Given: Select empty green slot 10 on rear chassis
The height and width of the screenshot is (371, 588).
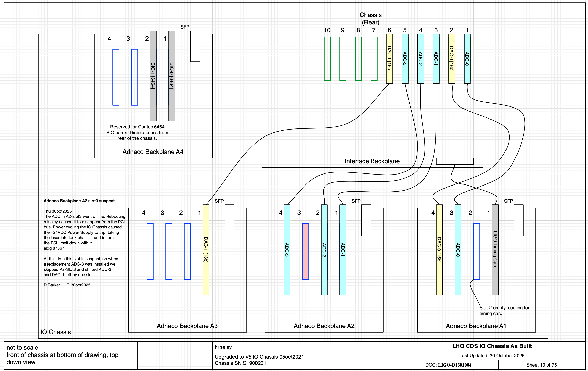Looking at the screenshot, I should point(327,59).
